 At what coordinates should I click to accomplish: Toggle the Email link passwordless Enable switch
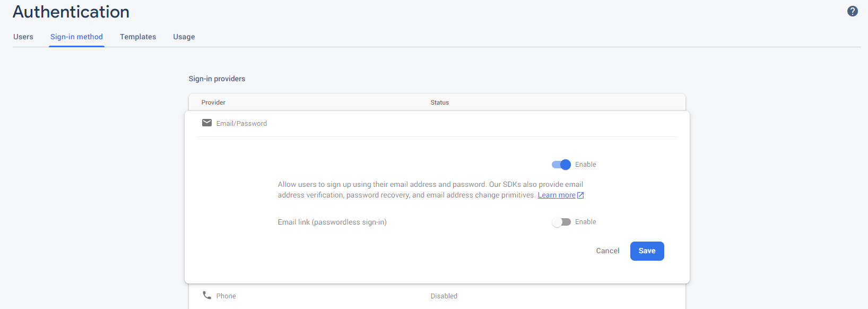coord(561,222)
